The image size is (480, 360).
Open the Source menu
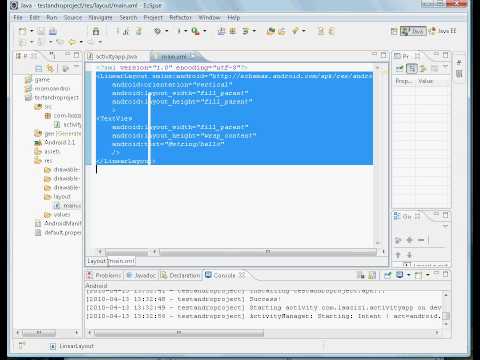click(73, 17)
